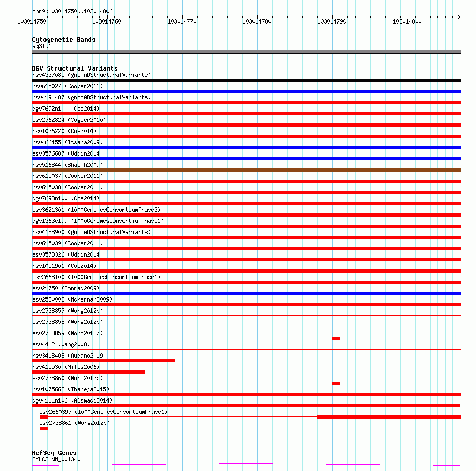Select the esv2660397 1000GenomesConsortiumPhase1 label

tap(103, 412)
